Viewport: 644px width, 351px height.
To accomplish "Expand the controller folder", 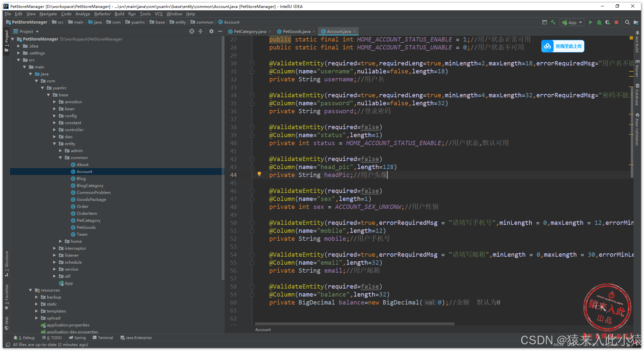I will coord(55,130).
